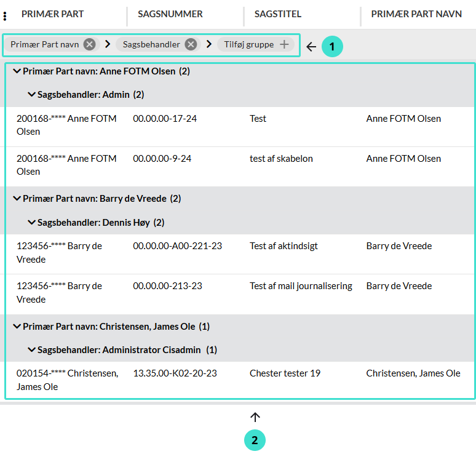Sort by the Sagsnummer column header
476x462 pixels.
(x=170, y=14)
